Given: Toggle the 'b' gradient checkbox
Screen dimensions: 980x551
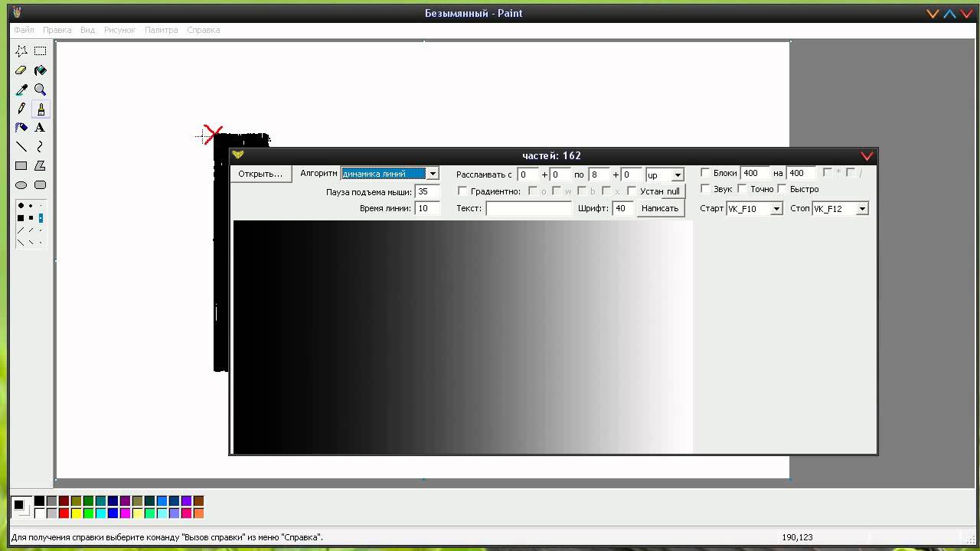Looking at the screenshot, I should [x=582, y=191].
